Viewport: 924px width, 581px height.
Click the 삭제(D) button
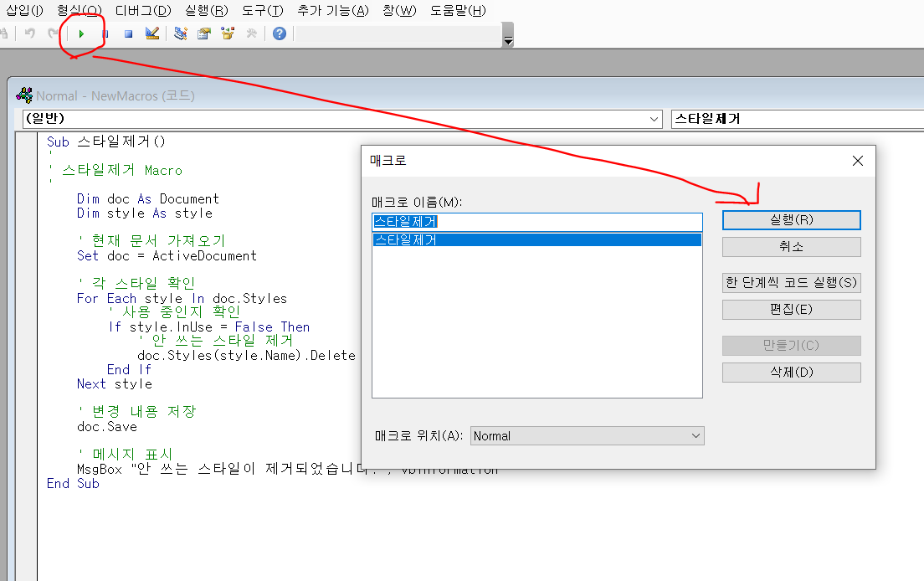tap(792, 373)
